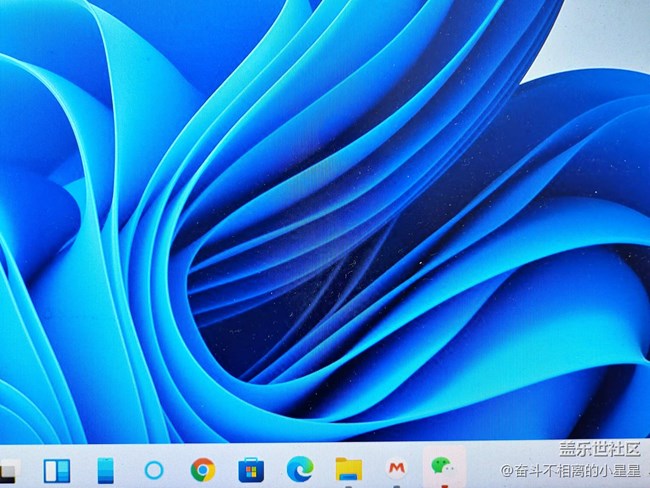Open the Widgets panel icon
This screenshot has width=650, height=488.
[x=57, y=469]
